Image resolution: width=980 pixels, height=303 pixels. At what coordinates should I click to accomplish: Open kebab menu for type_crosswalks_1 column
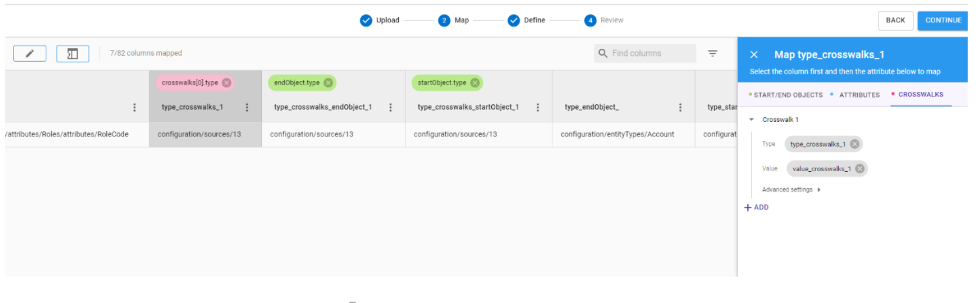point(247,107)
